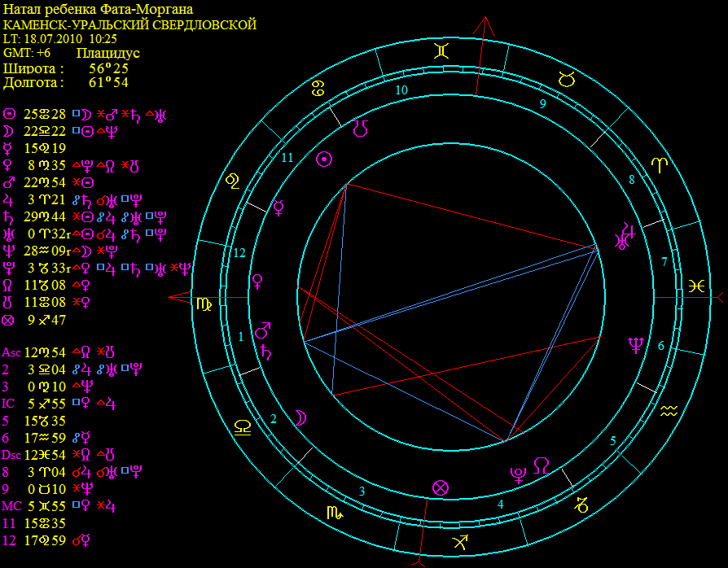Click the Part of Fortune symbol in the wheel
Image resolution: width=728 pixels, height=568 pixels.
coord(441,487)
